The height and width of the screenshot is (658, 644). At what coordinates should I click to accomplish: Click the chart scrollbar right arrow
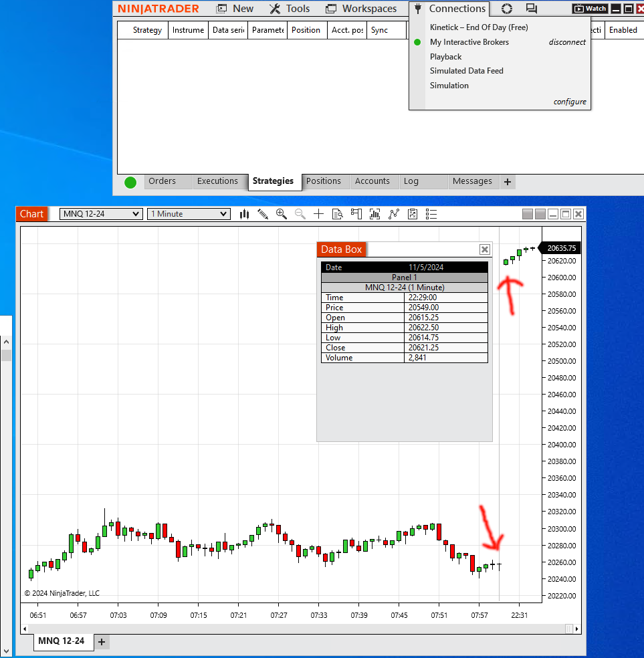pos(577,629)
